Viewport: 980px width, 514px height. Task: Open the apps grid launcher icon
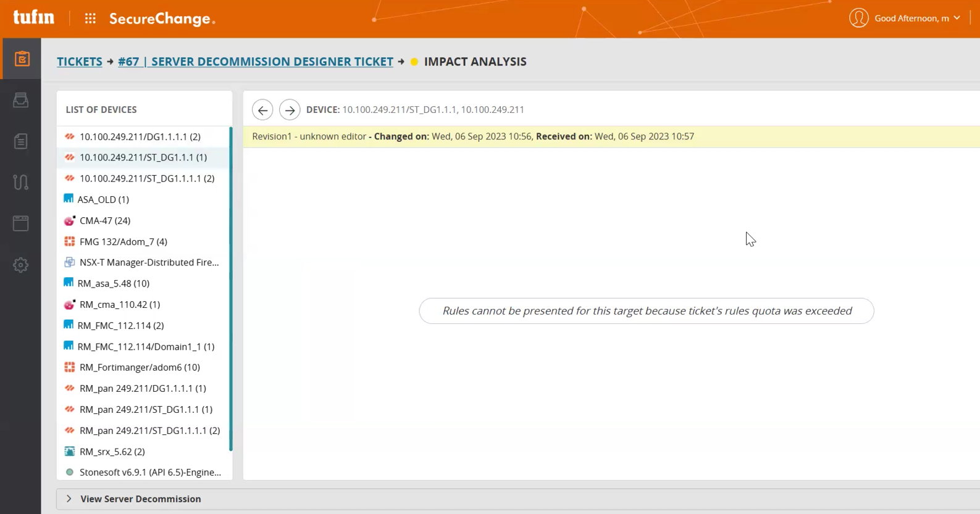(90, 19)
